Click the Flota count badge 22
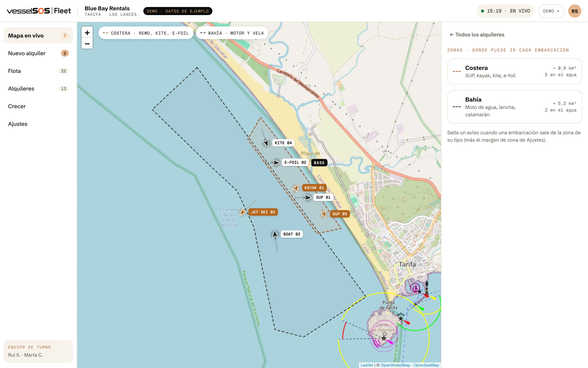Screen dimensions: 588x368 (63, 71)
